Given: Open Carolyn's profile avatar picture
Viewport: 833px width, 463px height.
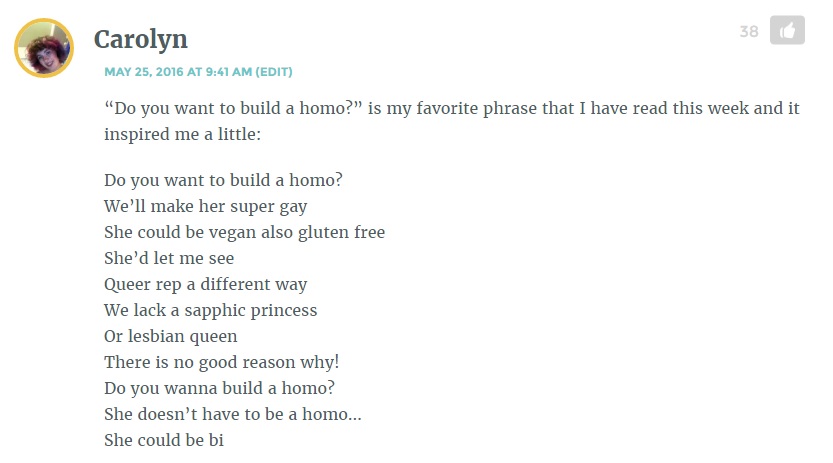Looking at the screenshot, I should click(x=44, y=47).
